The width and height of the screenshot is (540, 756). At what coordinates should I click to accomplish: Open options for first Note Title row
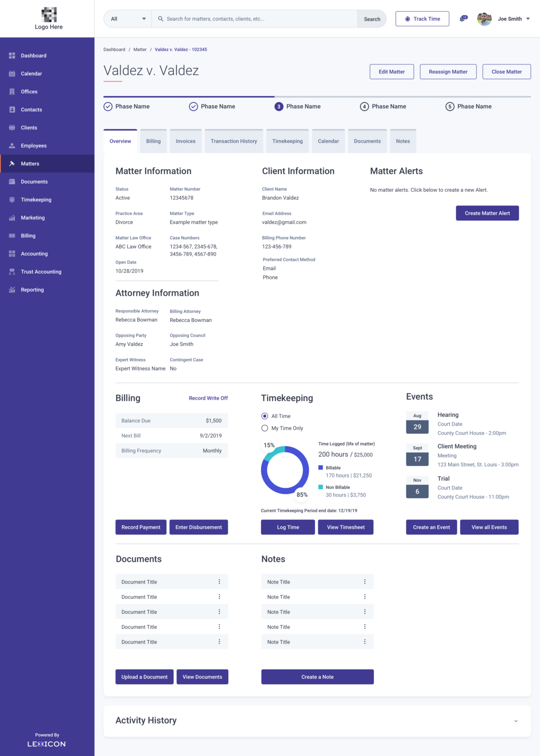click(x=365, y=582)
